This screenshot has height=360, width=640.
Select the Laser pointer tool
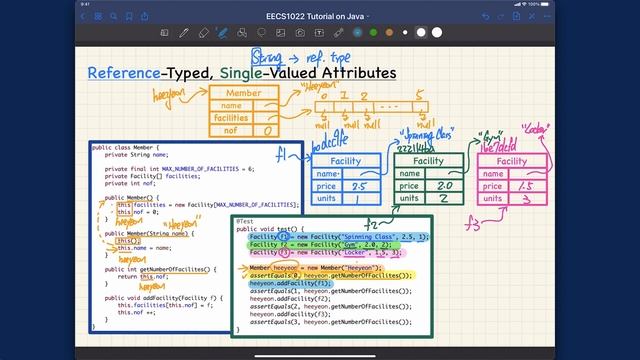(x=338, y=33)
